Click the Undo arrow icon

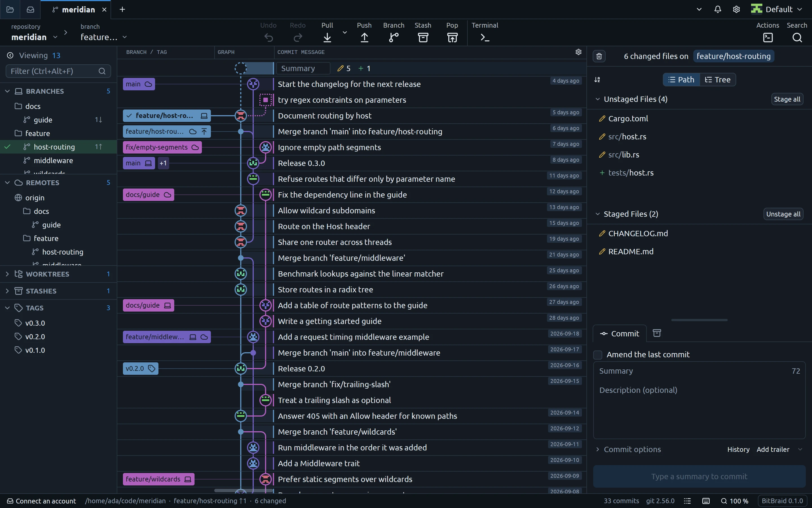[x=268, y=37]
